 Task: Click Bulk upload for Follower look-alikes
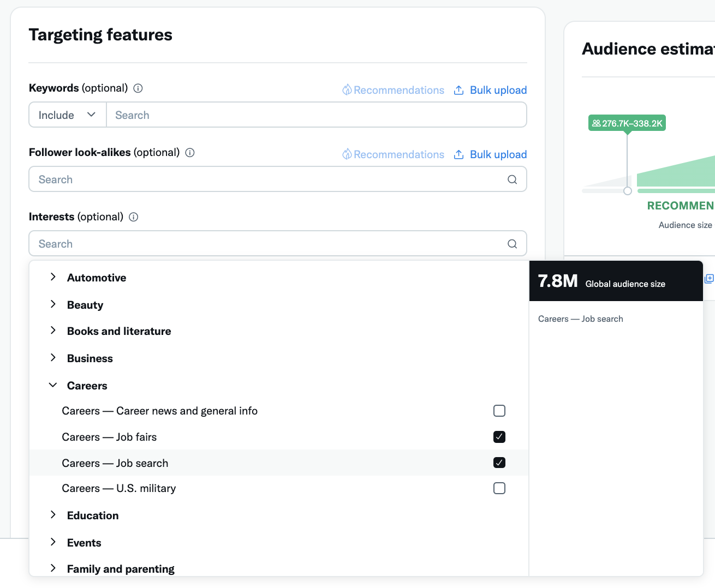click(490, 154)
